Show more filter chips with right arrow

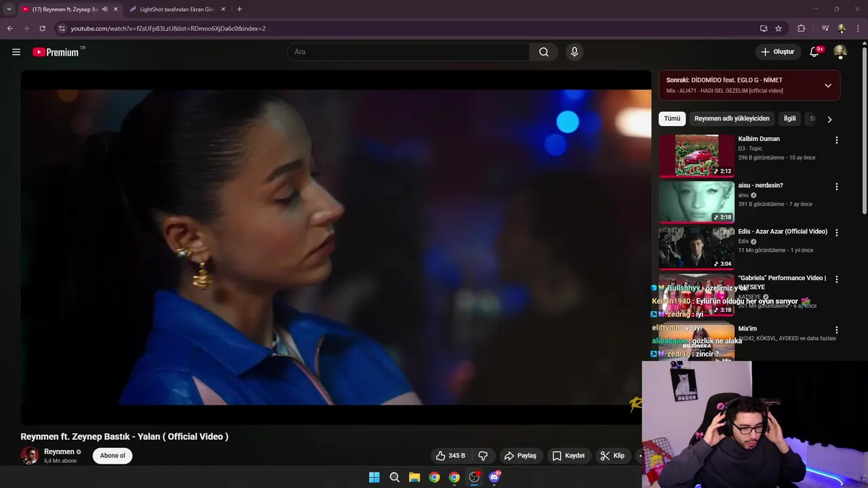coord(829,119)
